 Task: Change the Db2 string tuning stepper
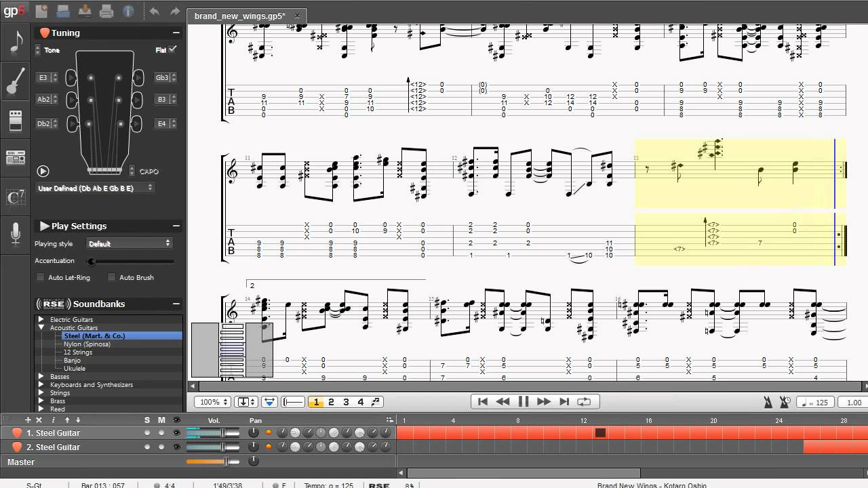coord(55,124)
